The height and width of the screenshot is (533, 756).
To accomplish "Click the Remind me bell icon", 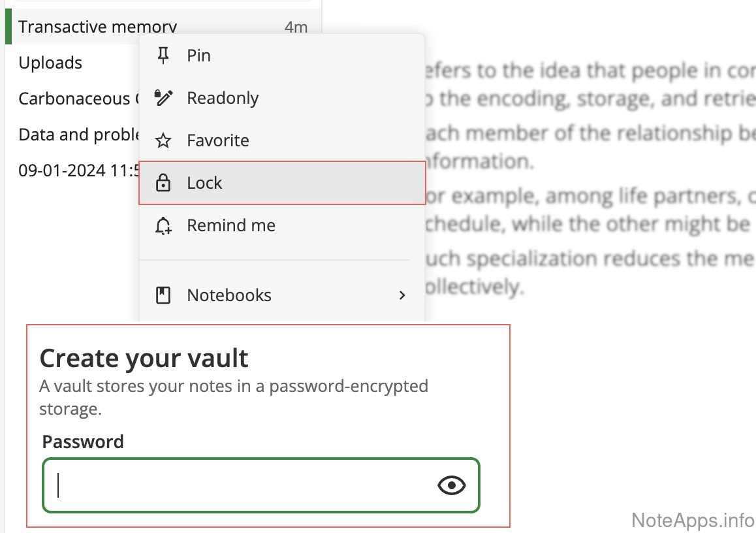I will [x=163, y=226].
